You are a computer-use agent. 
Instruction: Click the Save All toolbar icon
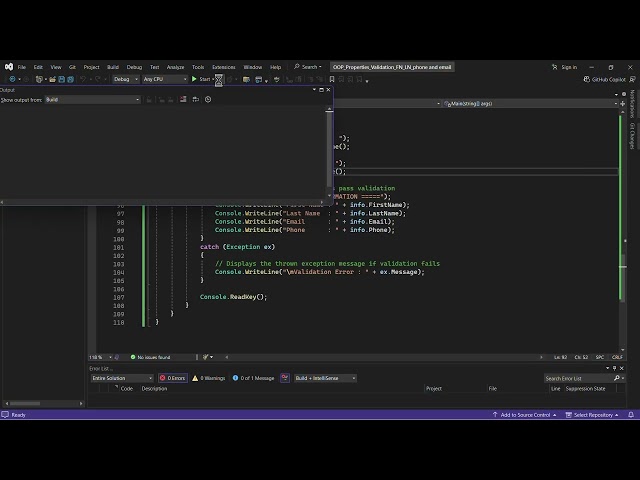click(x=70, y=79)
